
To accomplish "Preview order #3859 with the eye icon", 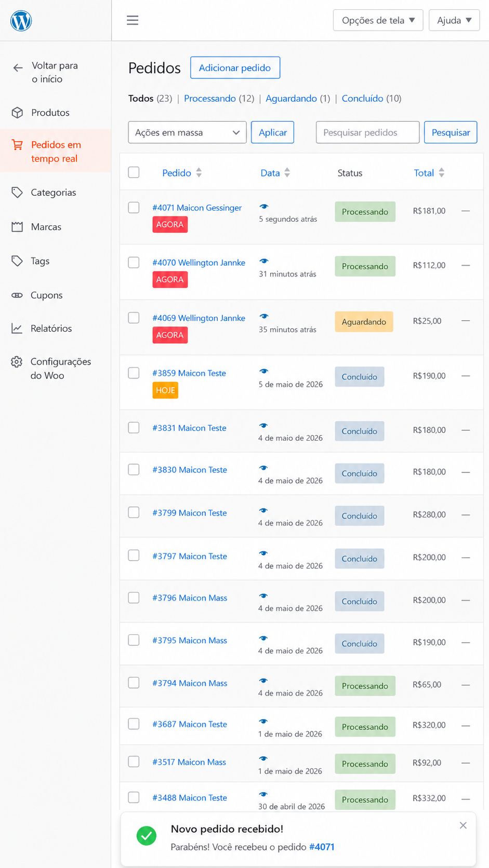I will (264, 371).
